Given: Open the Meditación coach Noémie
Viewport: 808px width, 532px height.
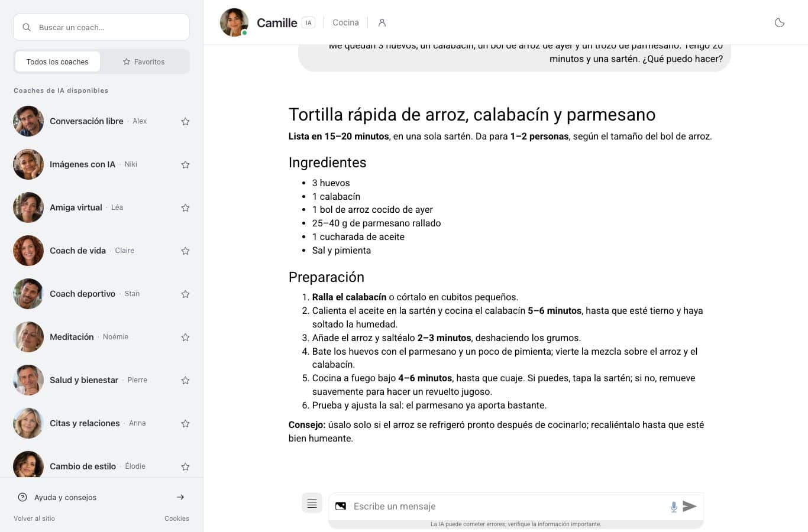Looking at the screenshot, I should coord(101,337).
